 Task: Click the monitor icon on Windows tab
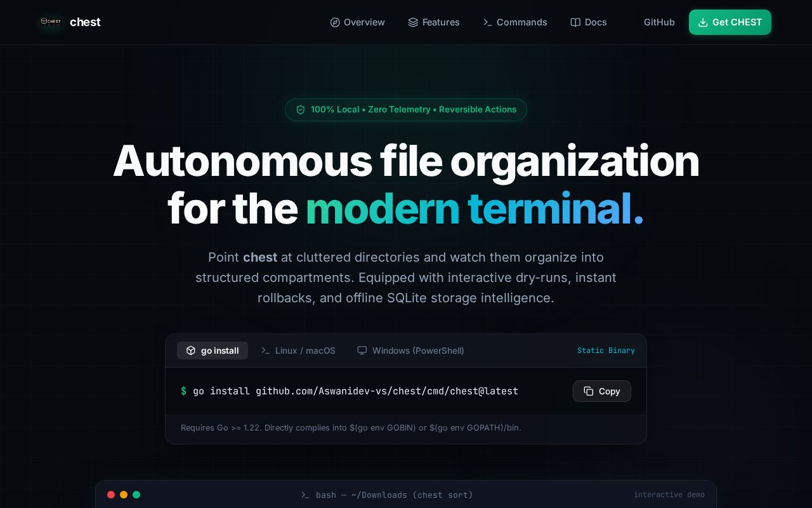tap(362, 351)
